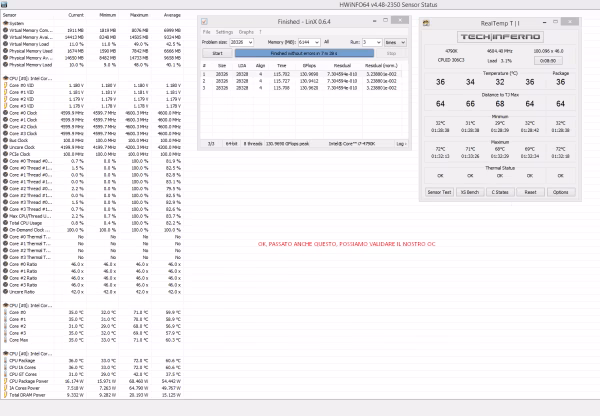Click the Virtual Memory Com... row label
The image size is (600, 416).
(31, 30)
